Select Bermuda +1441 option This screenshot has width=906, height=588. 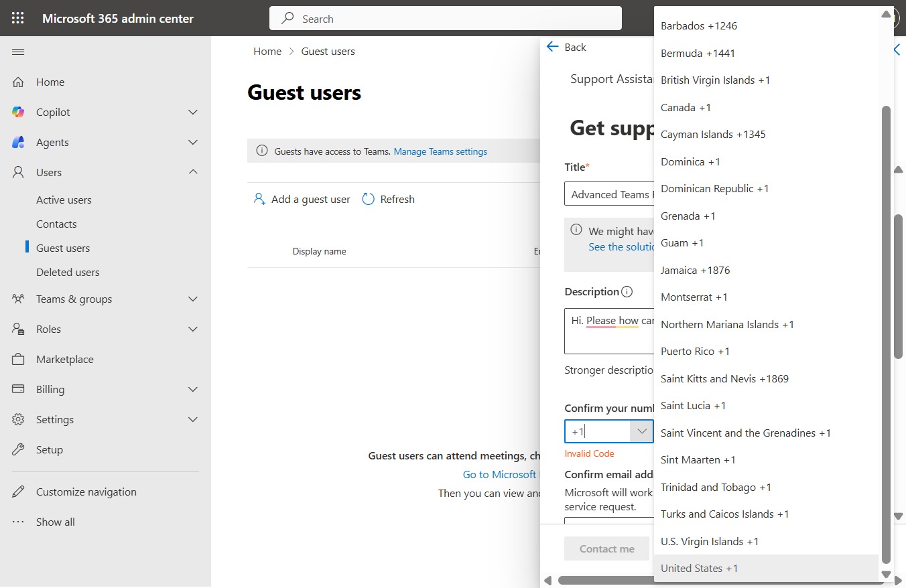click(x=766, y=53)
